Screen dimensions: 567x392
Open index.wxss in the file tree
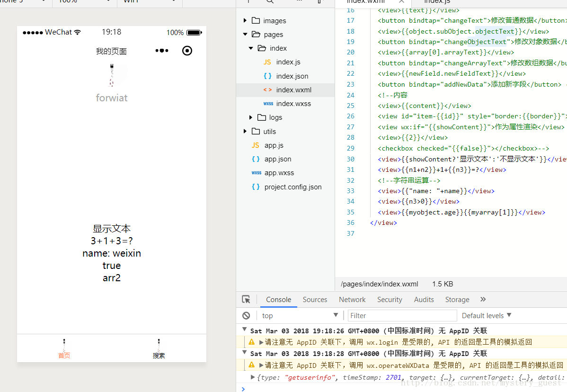(293, 103)
